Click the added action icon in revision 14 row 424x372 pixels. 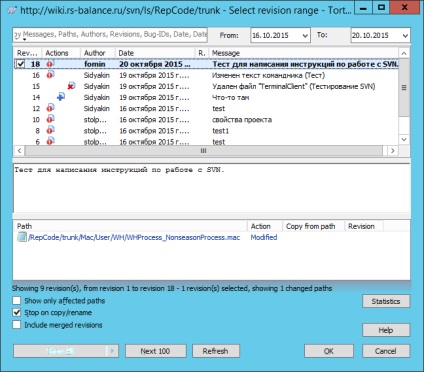pyautogui.click(x=61, y=97)
